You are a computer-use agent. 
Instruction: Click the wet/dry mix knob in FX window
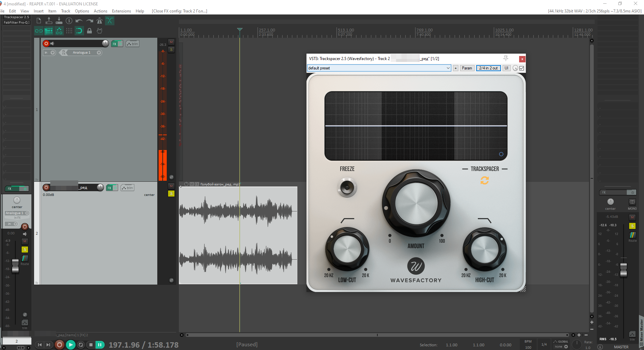515,68
